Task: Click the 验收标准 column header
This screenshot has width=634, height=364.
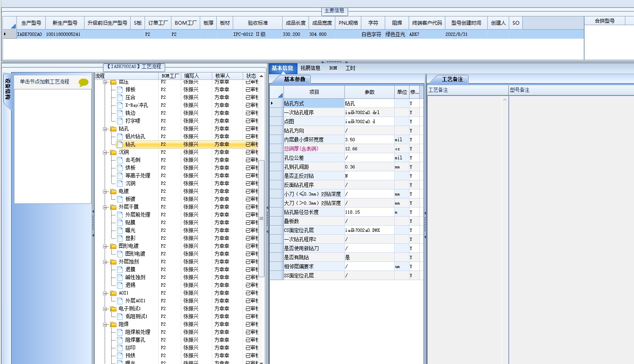Action: 258,23
